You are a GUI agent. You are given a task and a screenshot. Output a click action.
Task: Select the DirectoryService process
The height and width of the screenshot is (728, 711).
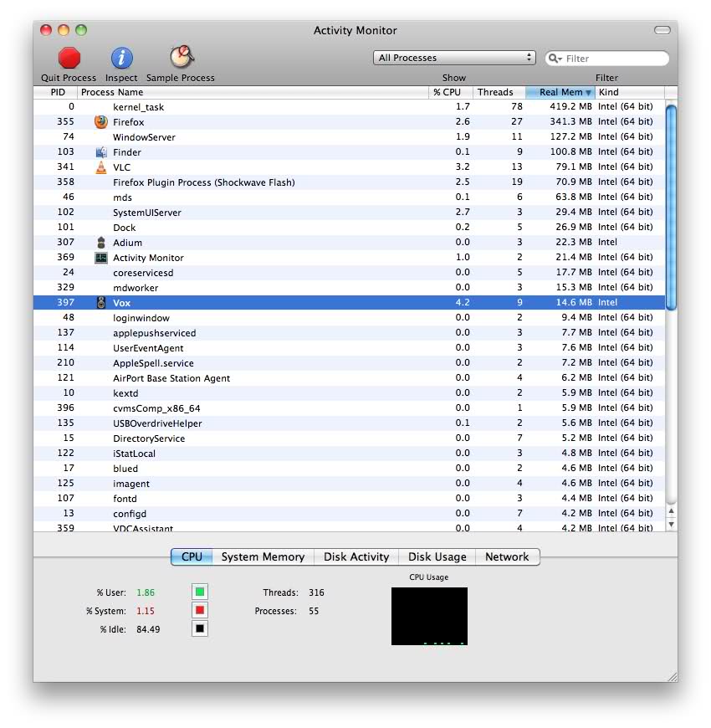coord(349,438)
